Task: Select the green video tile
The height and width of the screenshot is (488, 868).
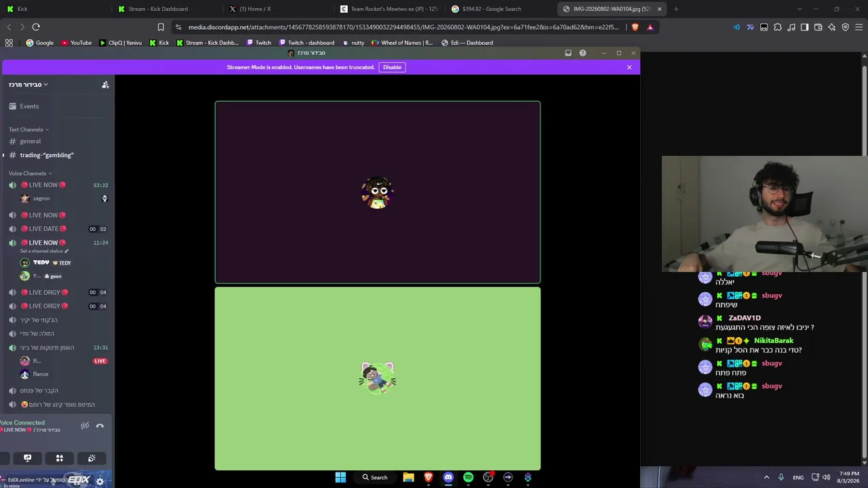Action: pyautogui.click(x=378, y=379)
